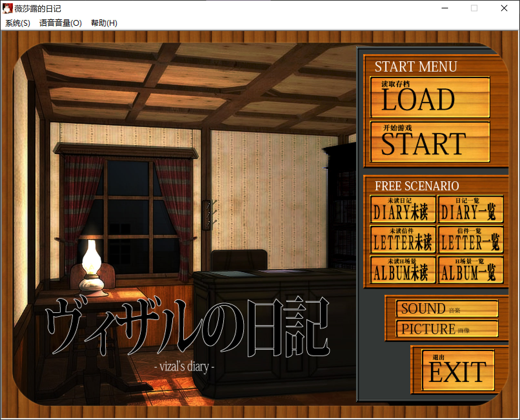Click the ヴィザルの日記 title logo
Viewport: 520px width, 420px height.
187,327
